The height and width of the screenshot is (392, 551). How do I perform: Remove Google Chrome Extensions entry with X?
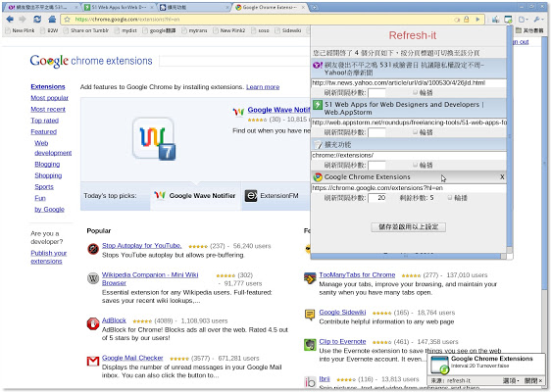tap(502, 177)
